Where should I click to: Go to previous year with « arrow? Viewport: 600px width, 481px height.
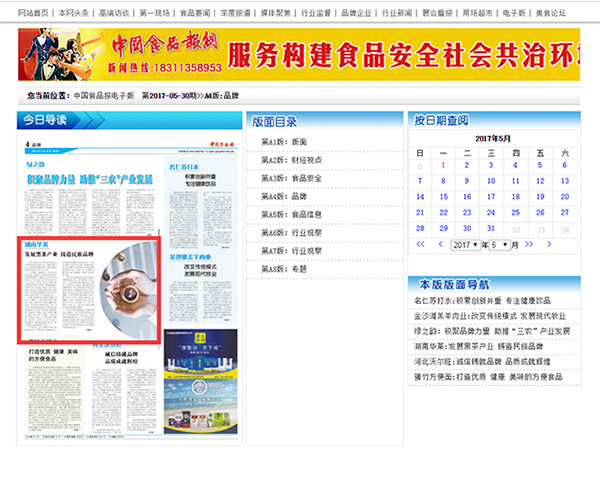tap(420, 244)
